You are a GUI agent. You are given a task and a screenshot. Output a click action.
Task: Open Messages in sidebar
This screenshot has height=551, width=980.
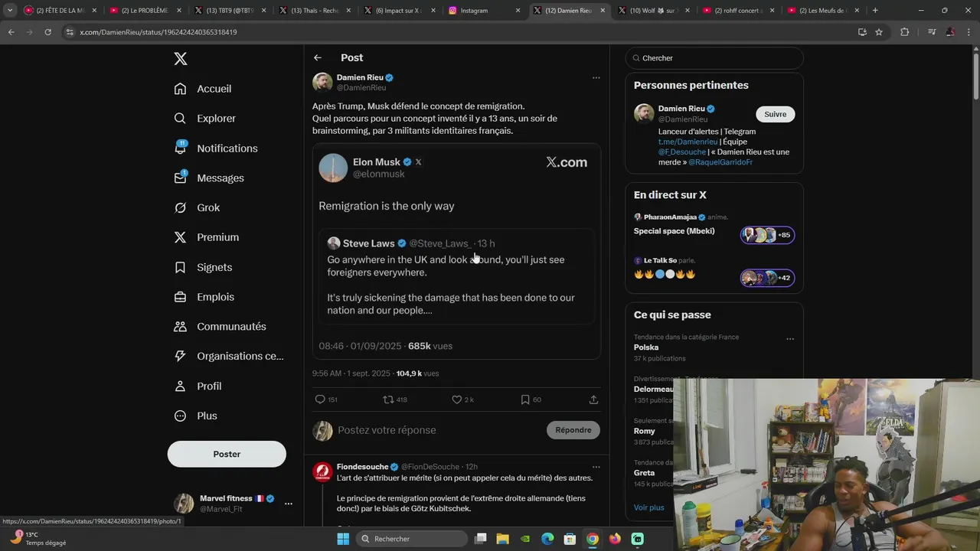click(209, 178)
